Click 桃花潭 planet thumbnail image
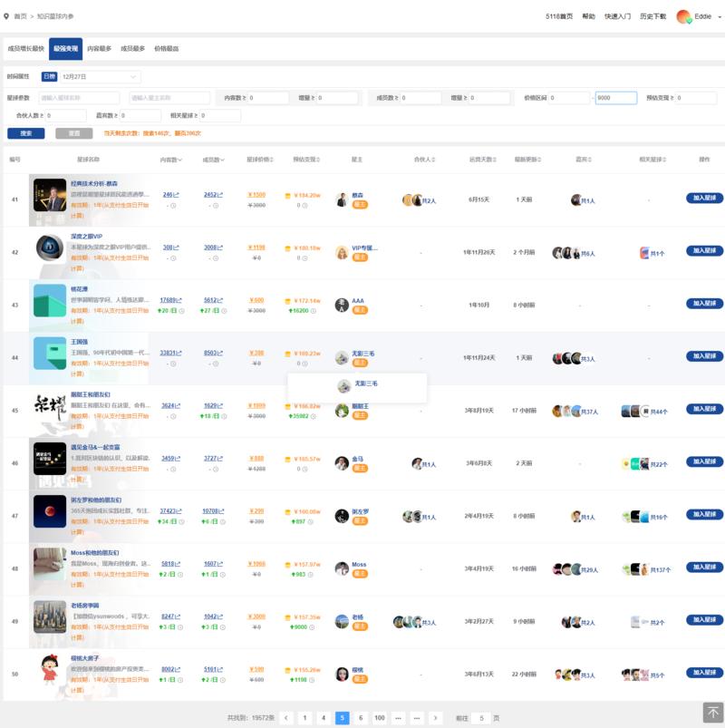 tap(50, 301)
